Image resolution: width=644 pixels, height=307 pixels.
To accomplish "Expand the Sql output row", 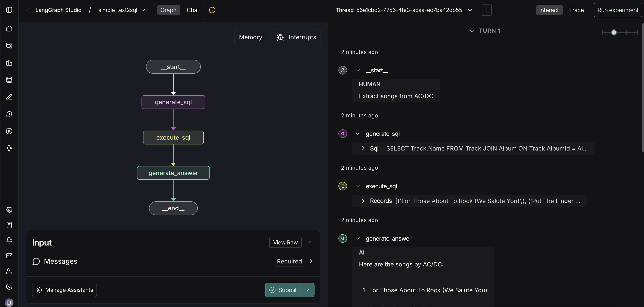I will click(473, 149).
